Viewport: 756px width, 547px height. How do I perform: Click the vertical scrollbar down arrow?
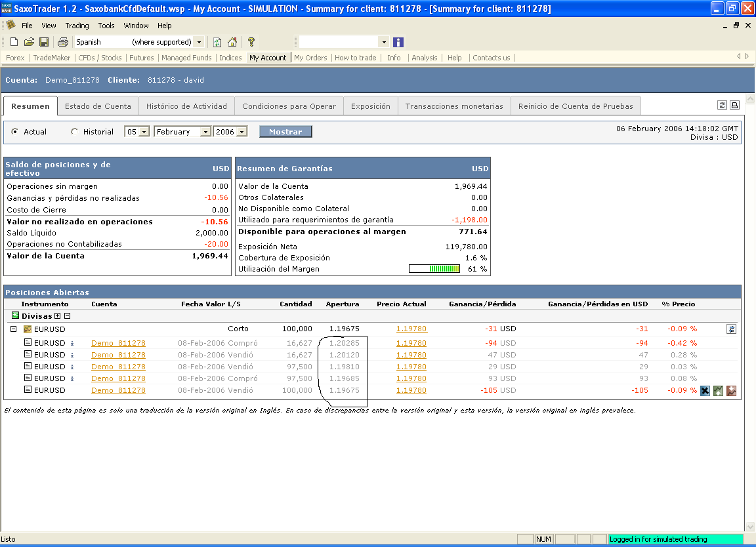(750, 527)
